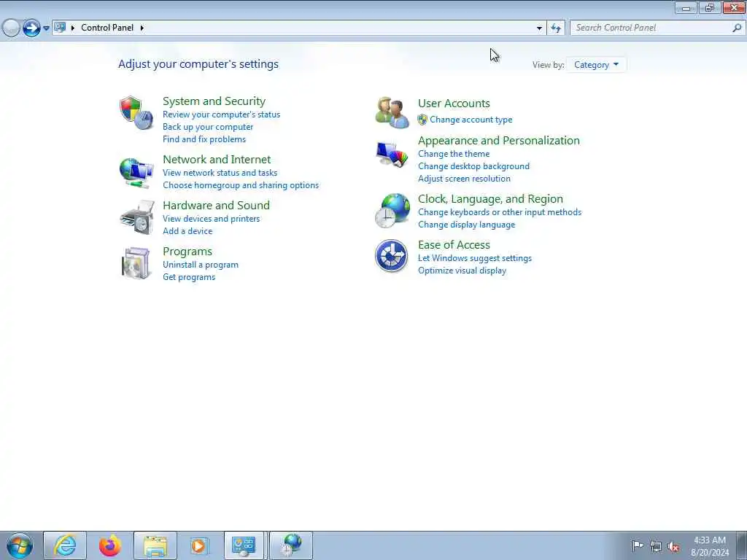Open the System and Security shield icon

136,113
